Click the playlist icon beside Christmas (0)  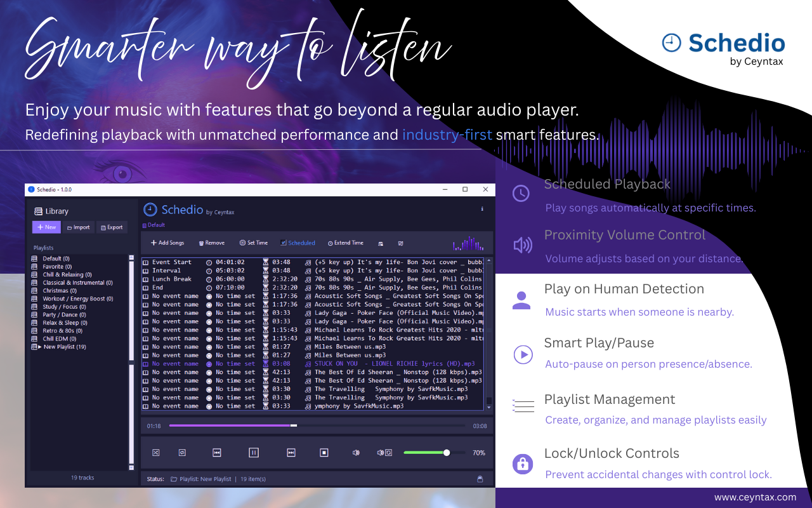(x=35, y=291)
